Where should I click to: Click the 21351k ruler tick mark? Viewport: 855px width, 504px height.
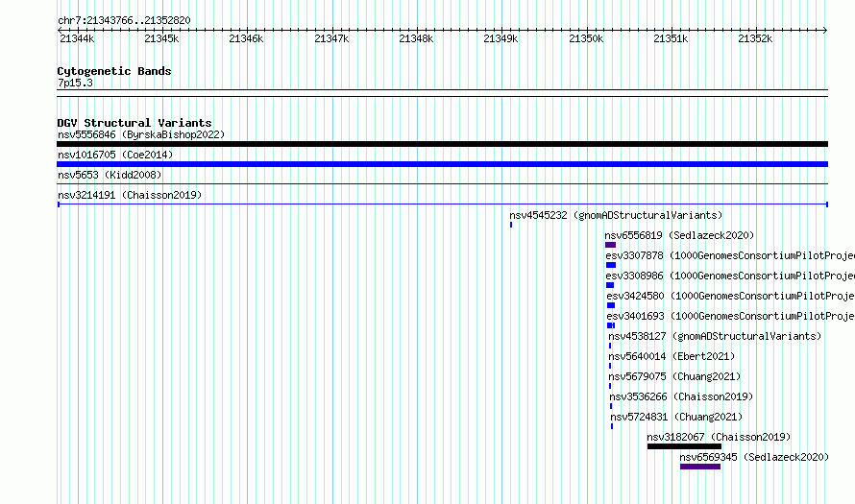click(x=672, y=30)
